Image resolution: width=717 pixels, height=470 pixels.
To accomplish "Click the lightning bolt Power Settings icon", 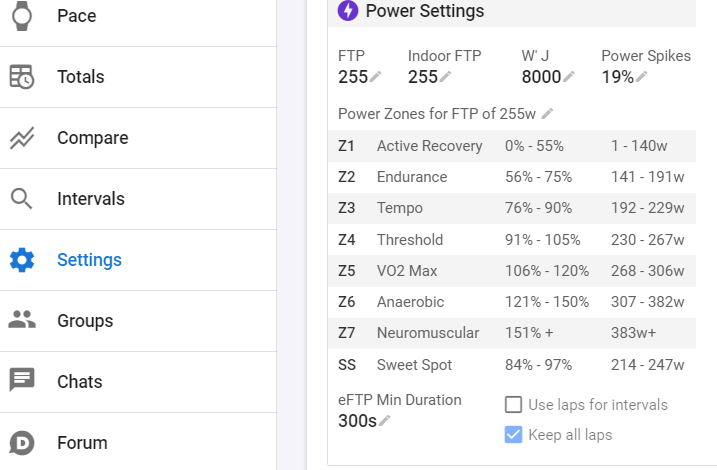I will coord(348,11).
